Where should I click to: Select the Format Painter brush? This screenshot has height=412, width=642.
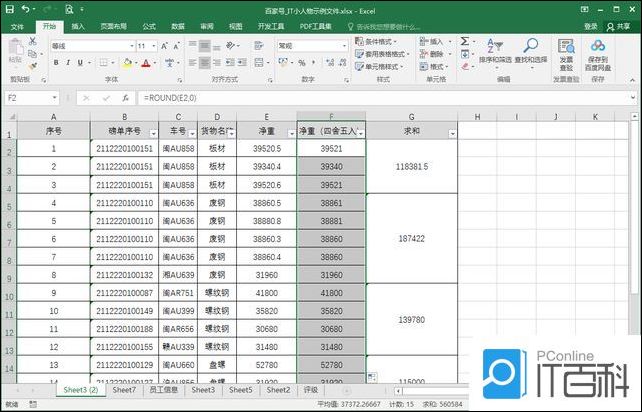click(x=32, y=66)
